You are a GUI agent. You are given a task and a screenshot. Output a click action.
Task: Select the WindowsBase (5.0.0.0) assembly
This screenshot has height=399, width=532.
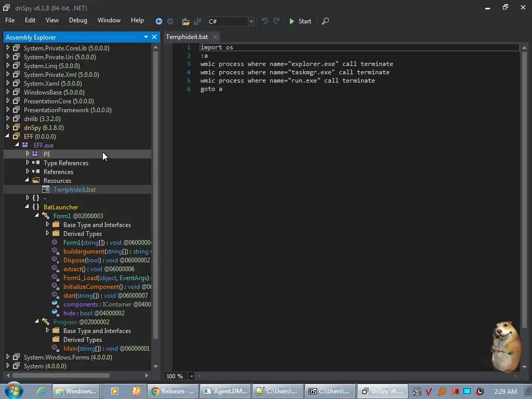54,92
